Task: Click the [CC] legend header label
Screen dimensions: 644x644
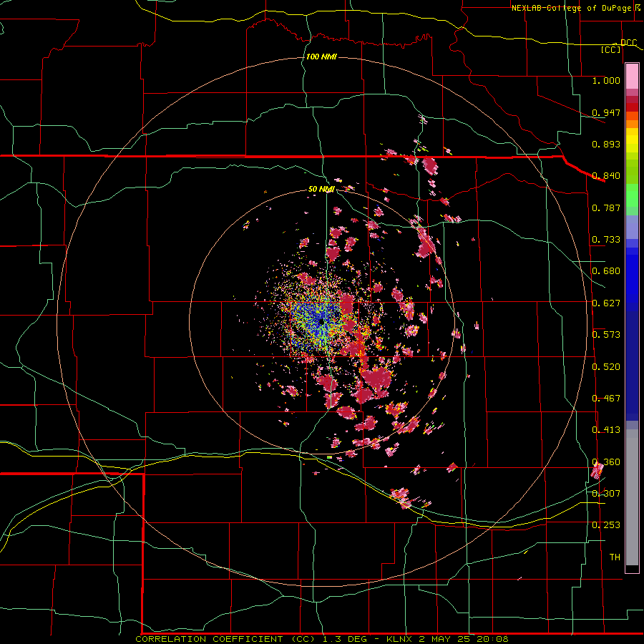Action: 611,49
